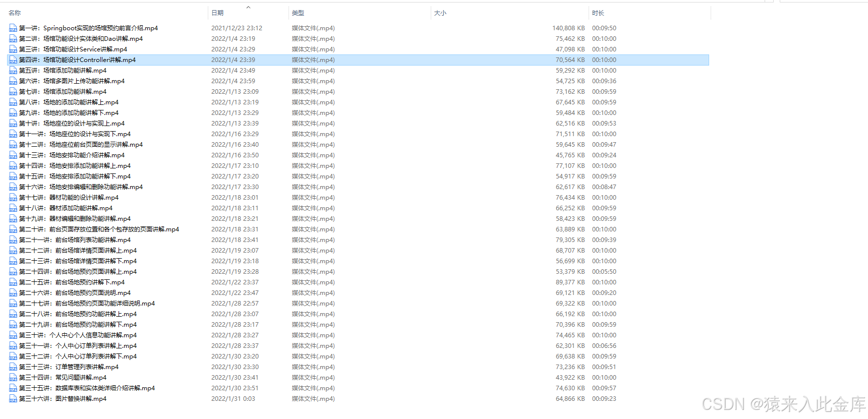
Task: Click the icon of highlighted 第四讲 Controller讲解.mp4
Action: 13,60
